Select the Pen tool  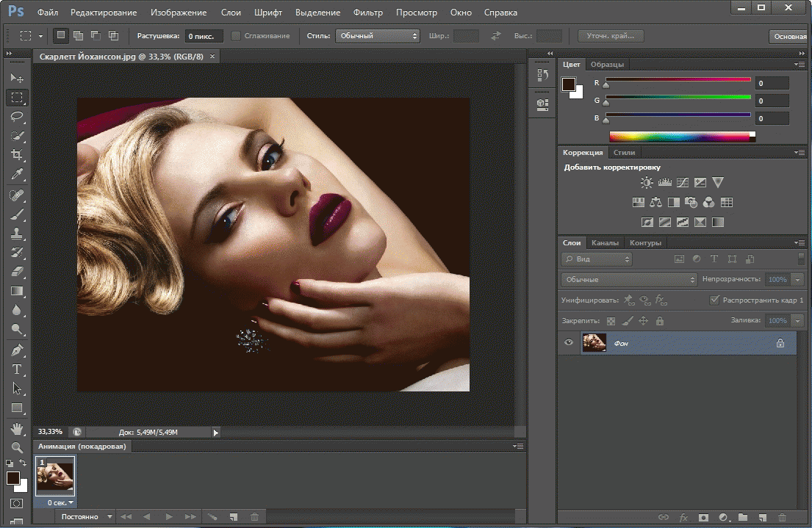click(x=17, y=350)
